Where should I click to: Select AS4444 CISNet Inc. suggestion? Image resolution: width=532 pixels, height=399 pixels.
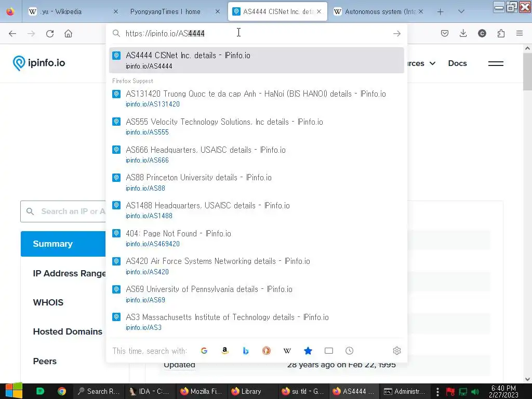pyautogui.click(x=257, y=60)
